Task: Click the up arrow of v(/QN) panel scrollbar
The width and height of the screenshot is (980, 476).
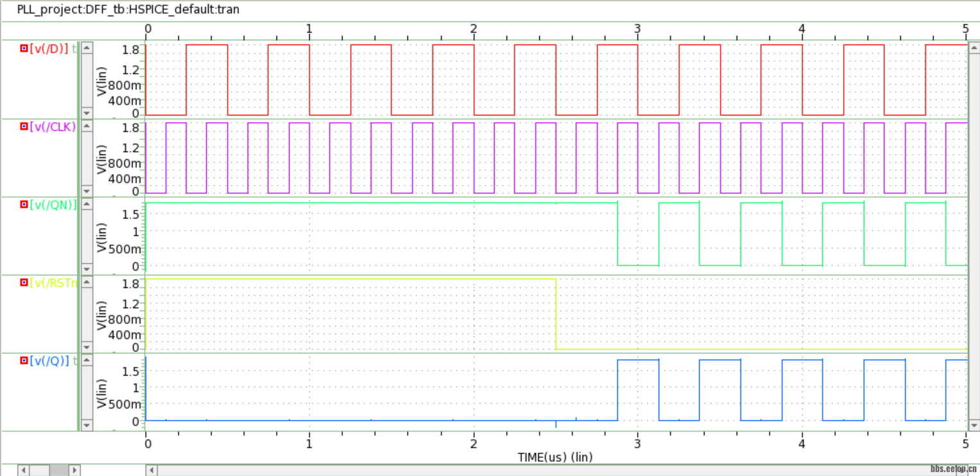Action: (x=87, y=204)
